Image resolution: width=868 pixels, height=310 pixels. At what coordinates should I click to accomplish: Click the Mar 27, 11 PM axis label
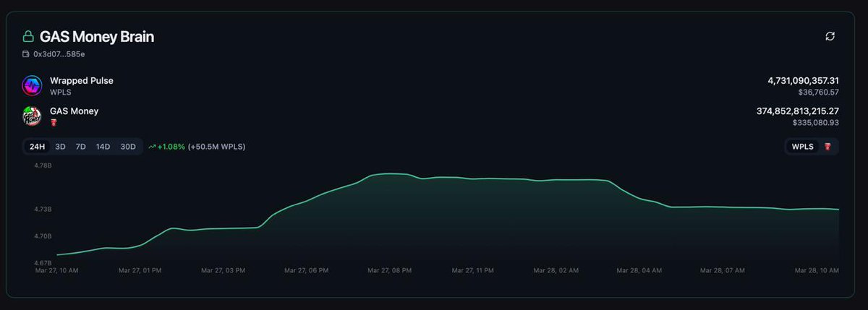click(x=473, y=270)
